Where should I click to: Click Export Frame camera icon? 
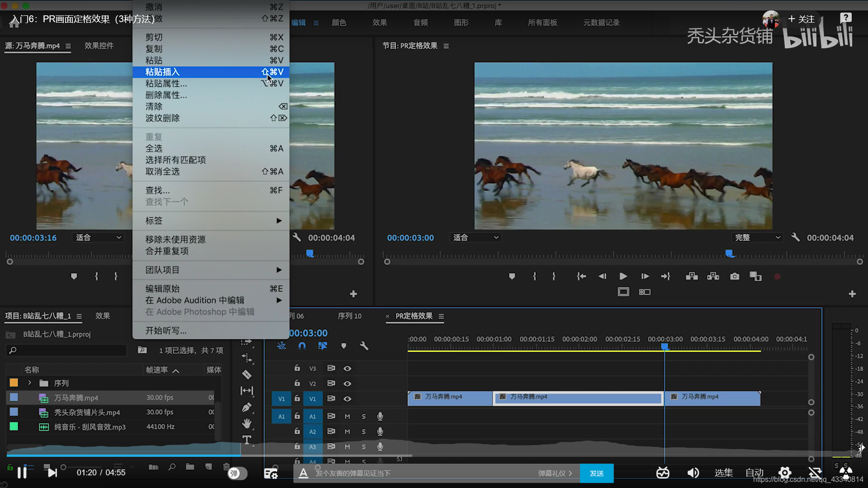735,277
